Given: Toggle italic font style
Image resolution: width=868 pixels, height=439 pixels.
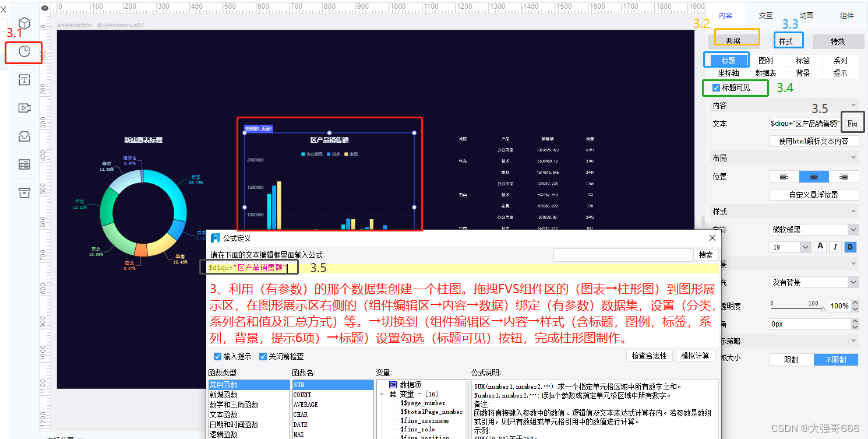Looking at the screenshot, I should point(835,247).
